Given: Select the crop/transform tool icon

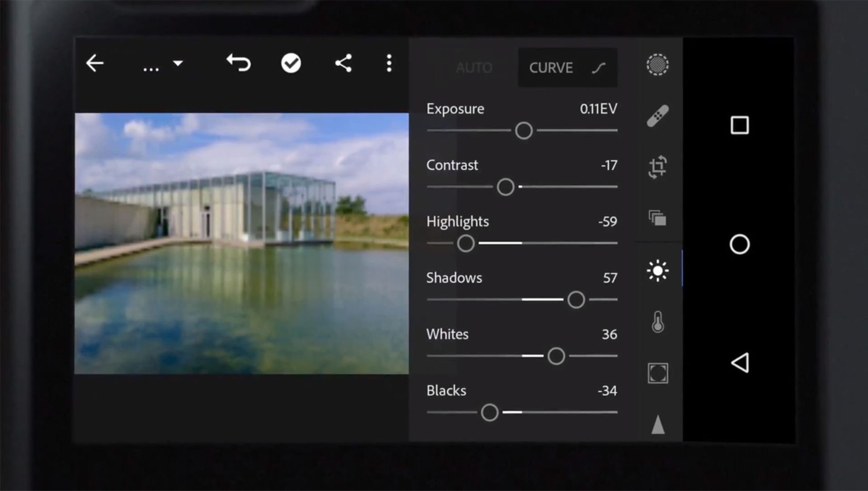Looking at the screenshot, I should coord(657,167).
